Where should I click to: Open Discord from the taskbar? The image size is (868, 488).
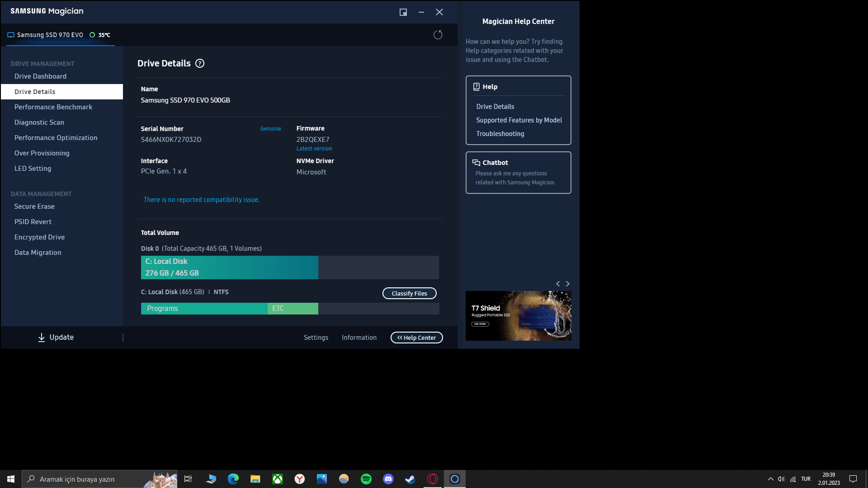coord(388,479)
